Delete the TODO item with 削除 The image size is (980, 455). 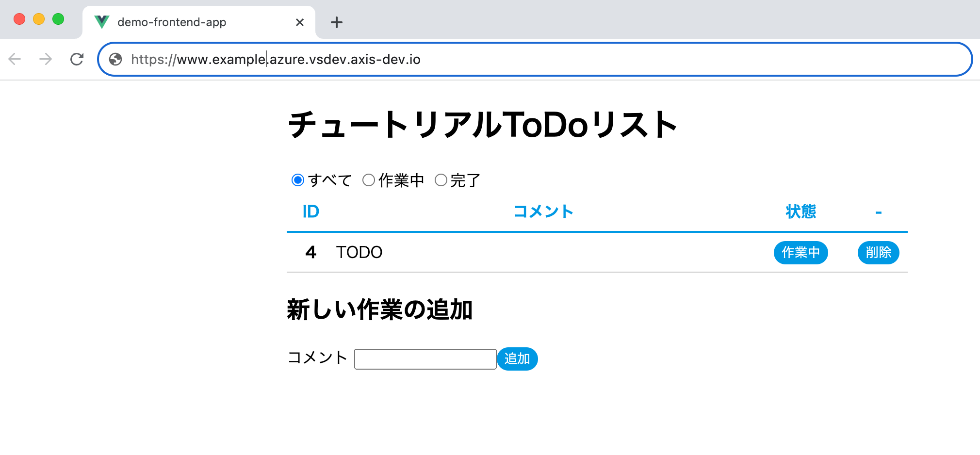pos(878,253)
